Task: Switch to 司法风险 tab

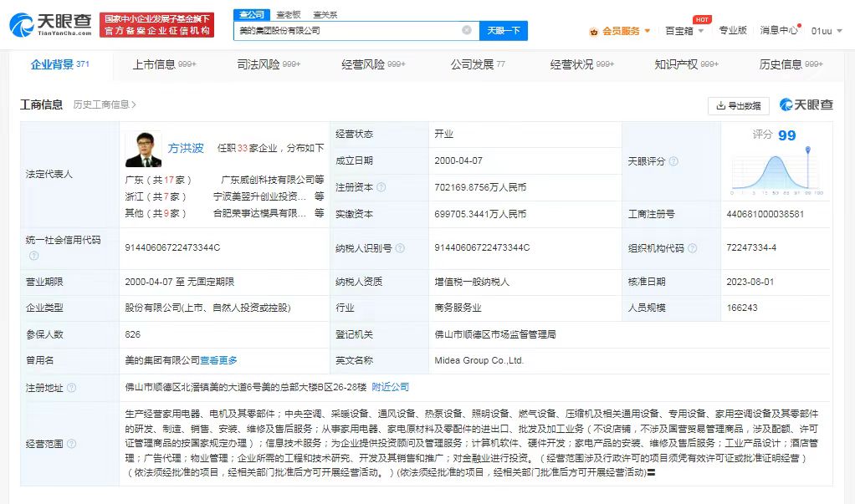Action: point(269,64)
